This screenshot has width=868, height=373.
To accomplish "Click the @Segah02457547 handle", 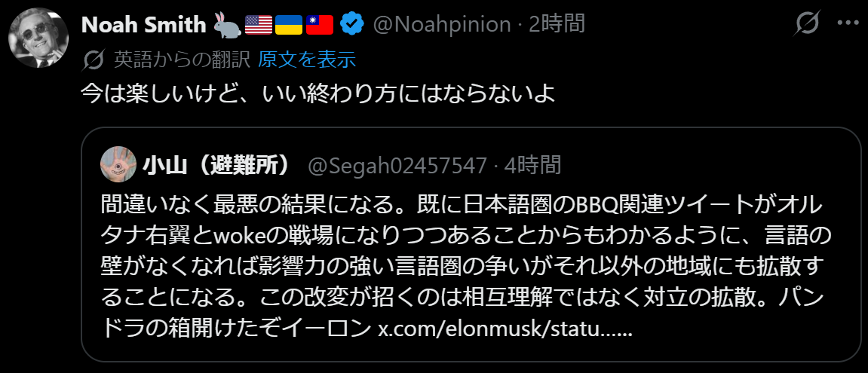I will tap(397, 165).
